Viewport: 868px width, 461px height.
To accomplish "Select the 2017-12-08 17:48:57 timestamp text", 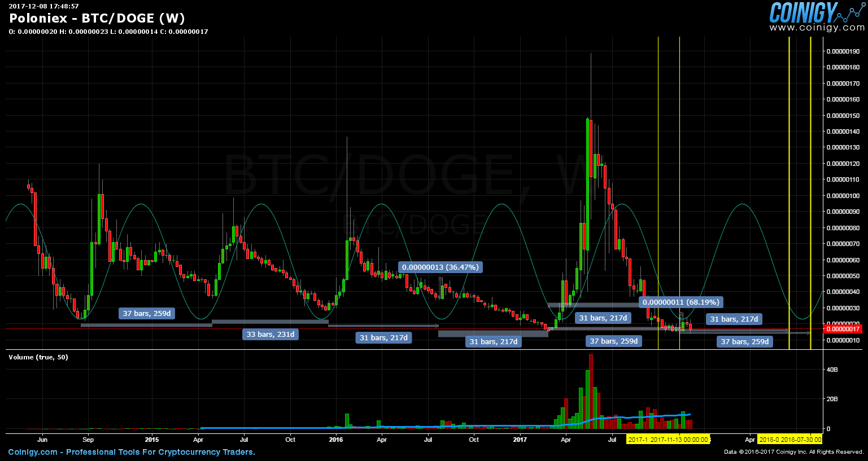I will click(x=43, y=6).
